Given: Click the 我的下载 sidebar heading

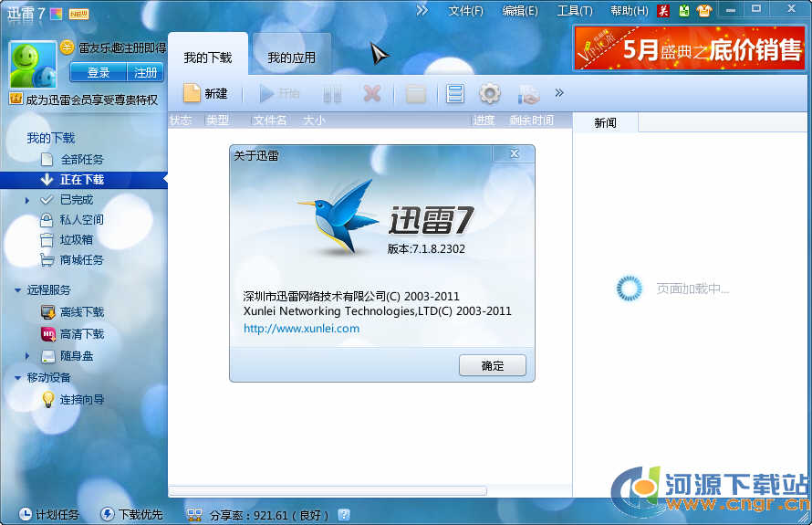Looking at the screenshot, I should coord(51,138).
